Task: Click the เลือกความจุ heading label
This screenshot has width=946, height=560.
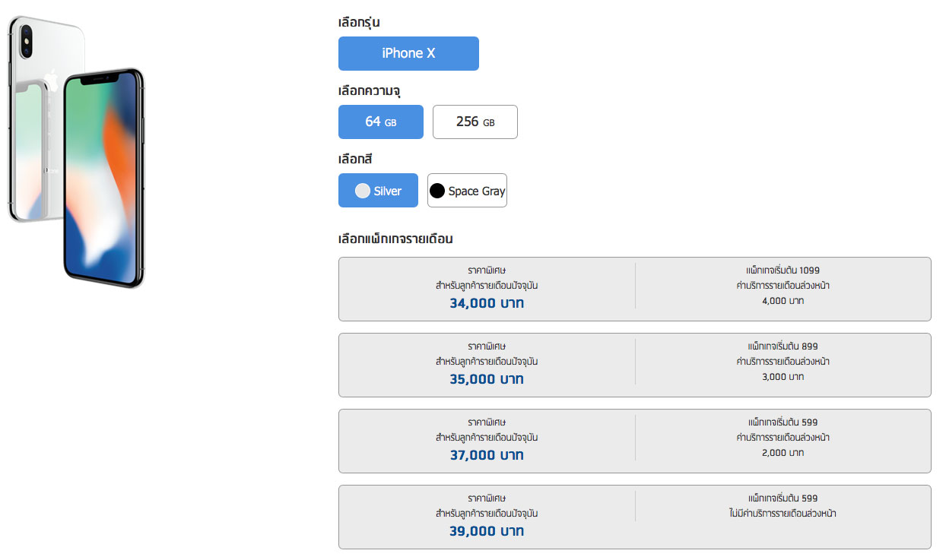Action: pos(370,91)
